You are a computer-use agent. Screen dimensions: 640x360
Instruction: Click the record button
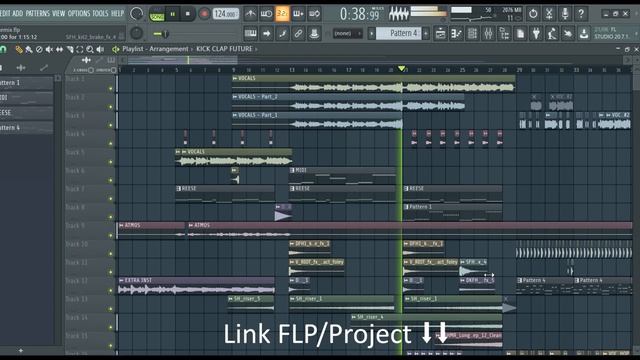[x=204, y=14]
